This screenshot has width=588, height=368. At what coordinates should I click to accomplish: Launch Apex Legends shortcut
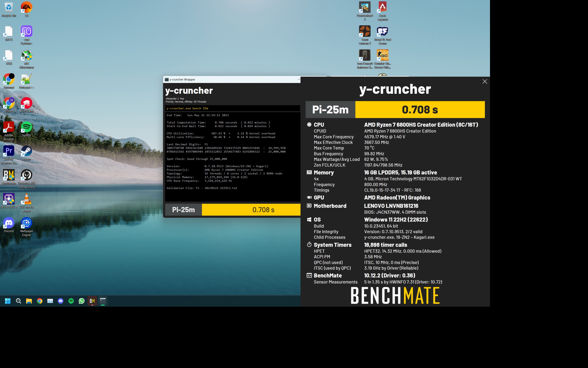(x=382, y=11)
